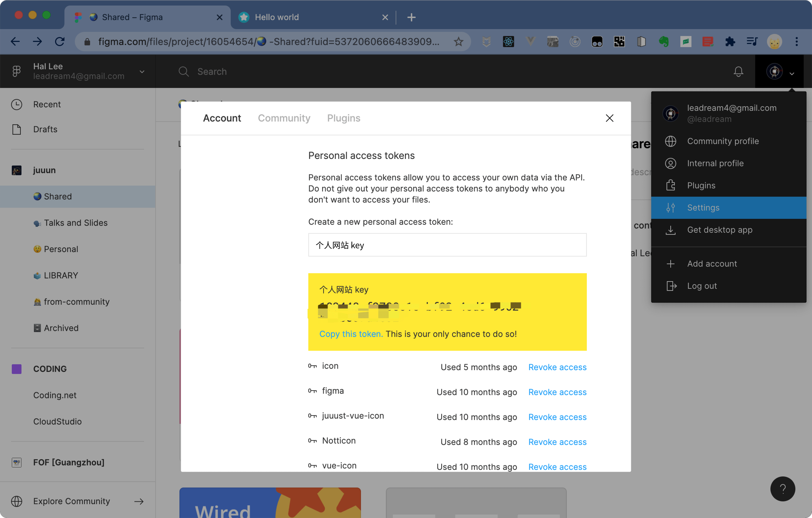812x518 pixels.
Task: Open the Wired file thumbnail
Action: [x=270, y=502]
